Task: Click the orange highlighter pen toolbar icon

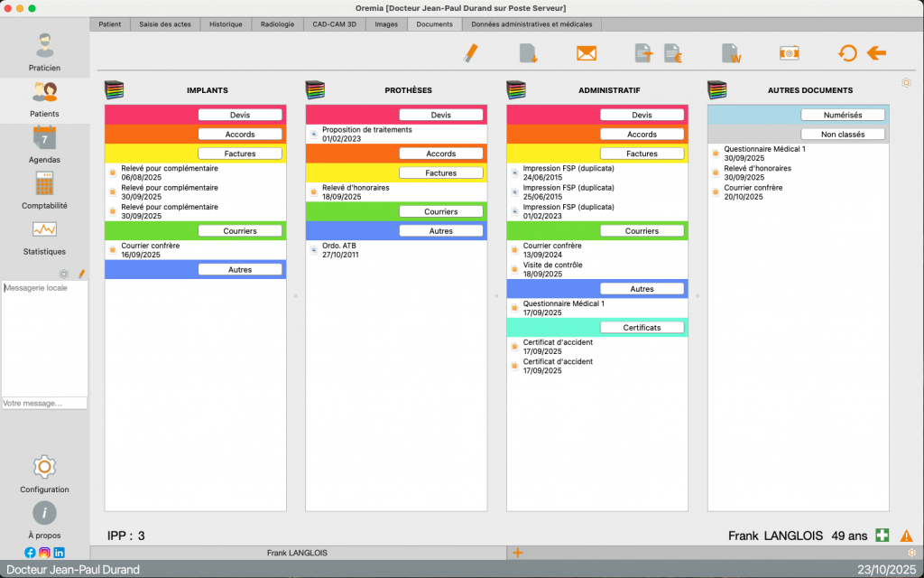Action: 470,53
